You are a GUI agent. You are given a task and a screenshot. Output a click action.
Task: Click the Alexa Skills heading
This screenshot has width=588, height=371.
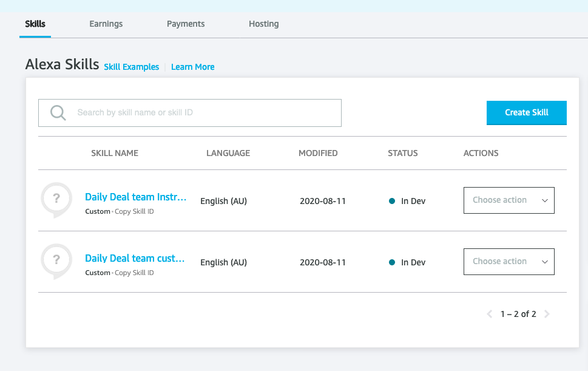click(x=62, y=64)
